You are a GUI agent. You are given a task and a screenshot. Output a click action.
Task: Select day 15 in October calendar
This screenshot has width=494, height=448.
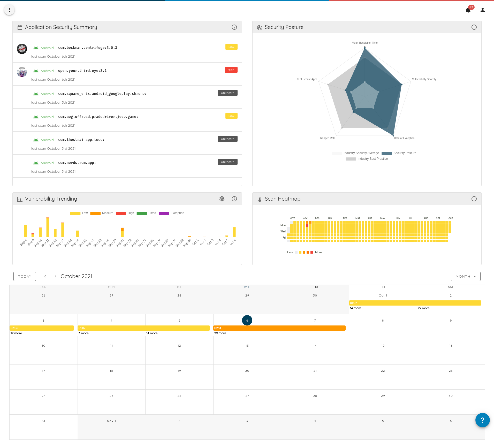pyautogui.click(x=383, y=346)
